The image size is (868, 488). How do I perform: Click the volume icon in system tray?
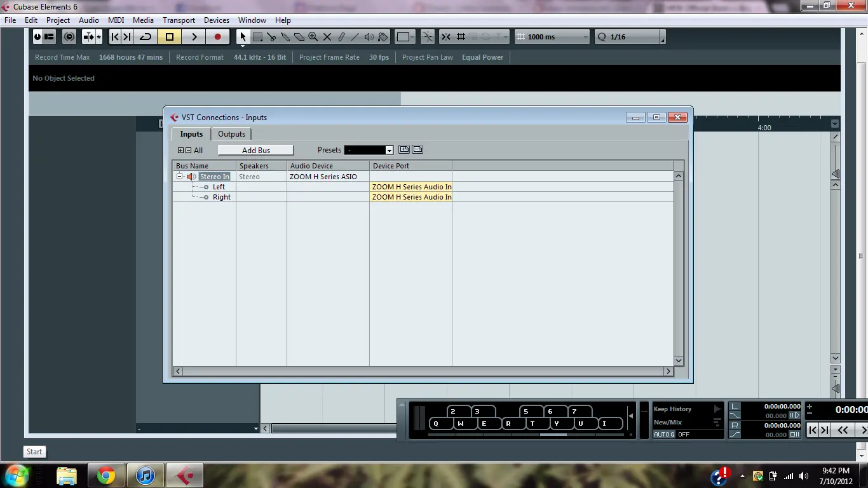tap(804, 476)
